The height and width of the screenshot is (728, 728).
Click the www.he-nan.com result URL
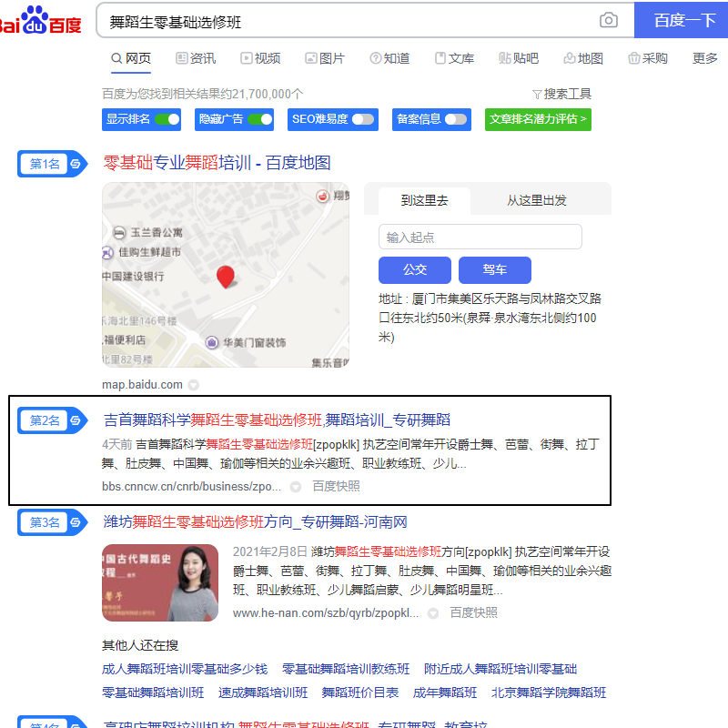(326, 613)
